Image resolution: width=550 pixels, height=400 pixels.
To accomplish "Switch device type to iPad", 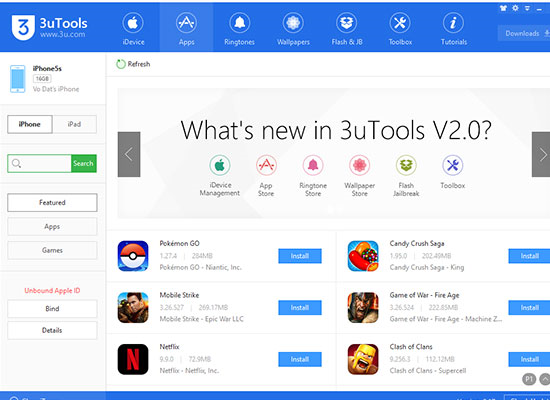I will [x=74, y=124].
